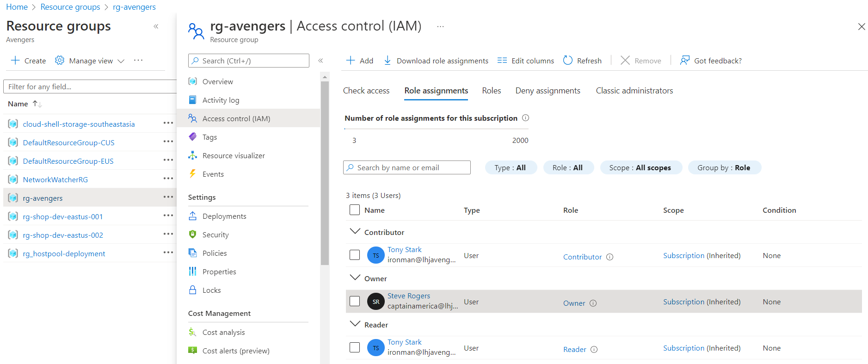
Task: Click info icon next to Contributor role
Action: coord(610,257)
